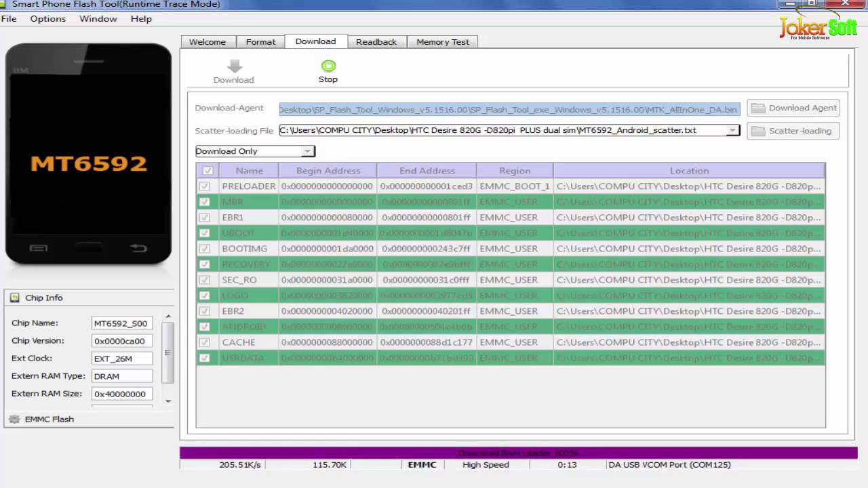This screenshot has width=868, height=488.
Task: Expand the Scatter-loading File path dropdown
Action: [x=732, y=130]
